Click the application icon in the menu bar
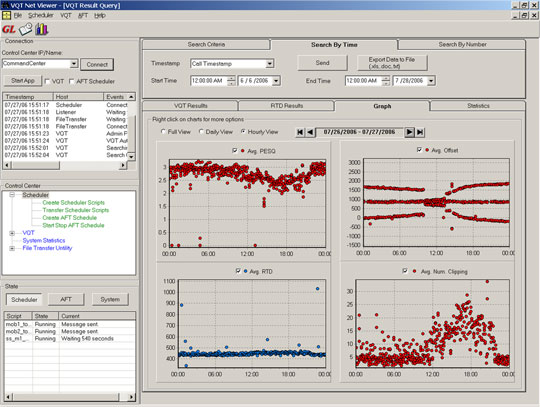The width and height of the screenshot is (540, 407). (6, 15)
